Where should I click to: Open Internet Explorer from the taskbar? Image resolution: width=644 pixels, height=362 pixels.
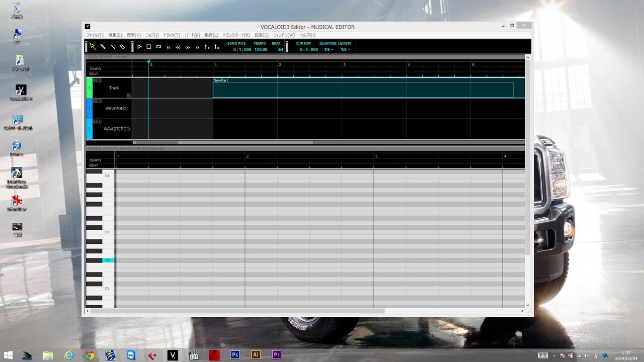pyautogui.click(x=69, y=355)
